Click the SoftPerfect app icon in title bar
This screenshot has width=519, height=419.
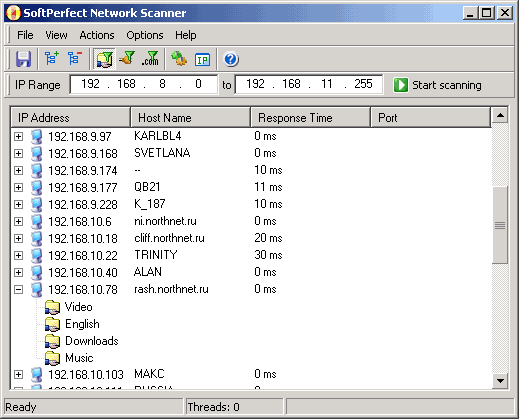coord(13,13)
